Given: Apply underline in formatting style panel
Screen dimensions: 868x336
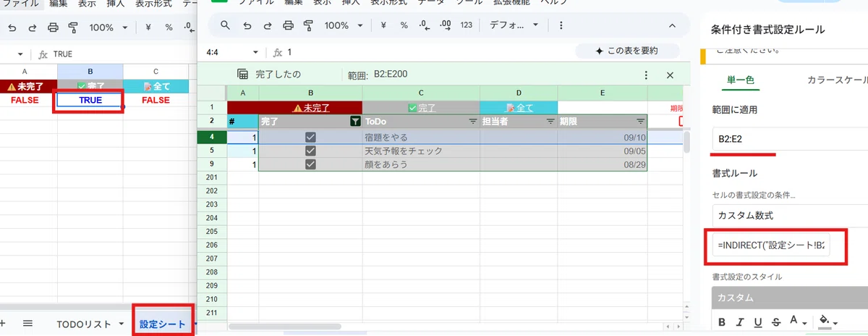Looking at the screenshot, I should 758,322.
